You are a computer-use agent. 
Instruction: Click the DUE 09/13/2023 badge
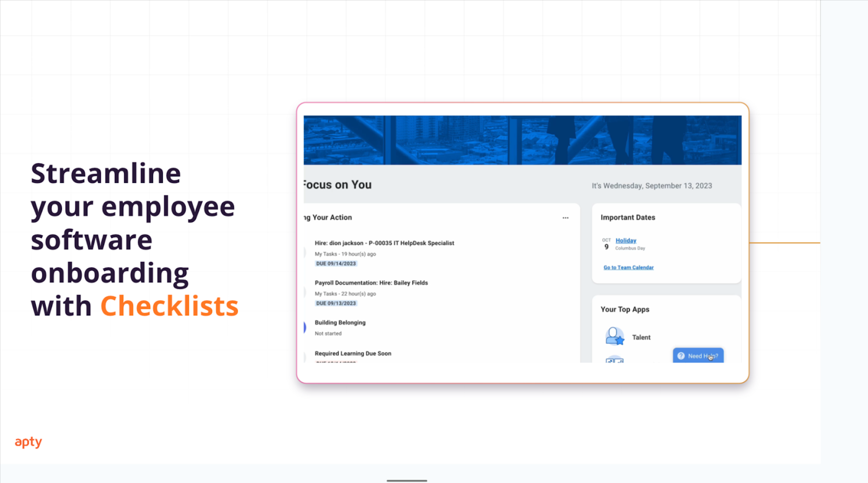pyautogui.click(x=336, y=303)
